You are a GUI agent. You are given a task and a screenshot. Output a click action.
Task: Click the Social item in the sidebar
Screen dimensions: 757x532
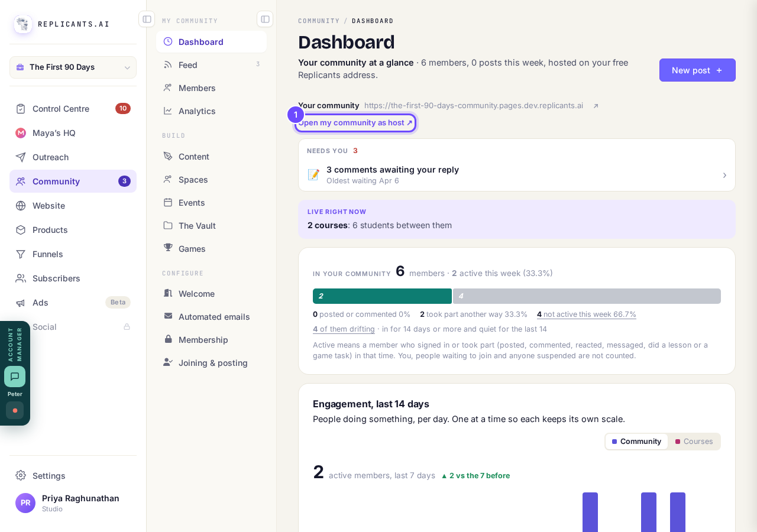(x=73, y=327)
